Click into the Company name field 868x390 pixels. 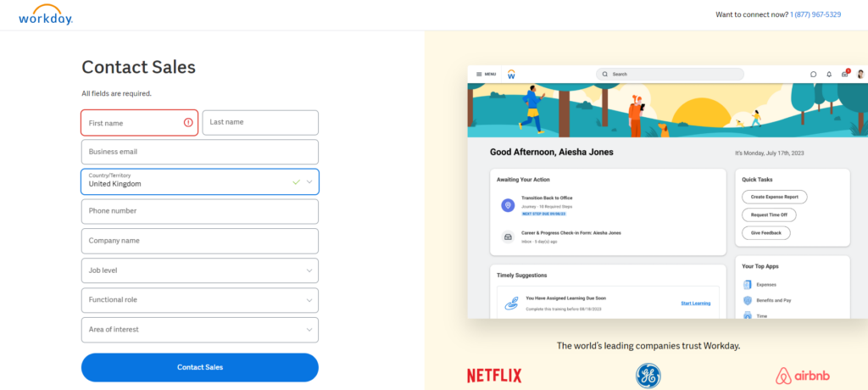(x=200, y=241)
